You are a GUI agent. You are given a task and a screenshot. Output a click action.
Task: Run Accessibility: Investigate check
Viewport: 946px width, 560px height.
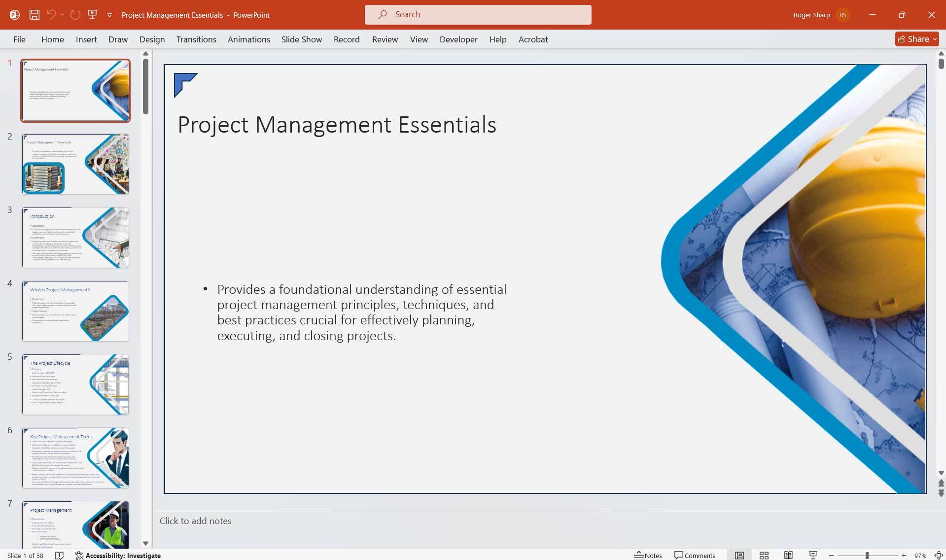(118, 556)
